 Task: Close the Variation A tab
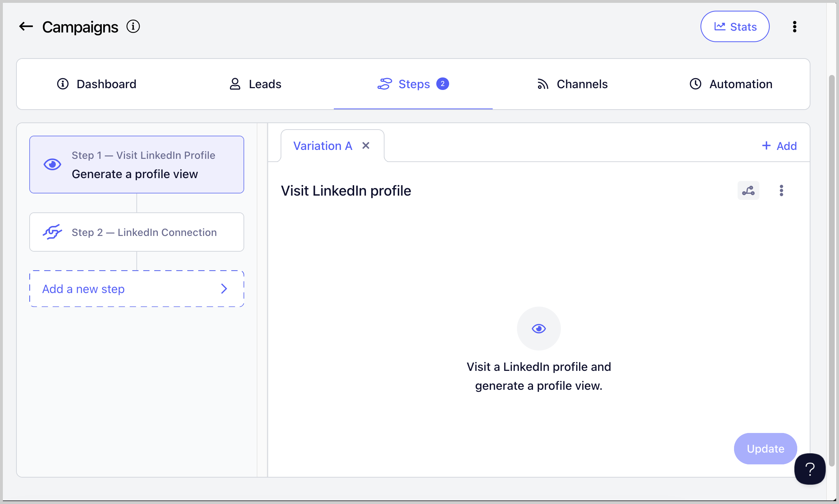(x=366, y=146)
